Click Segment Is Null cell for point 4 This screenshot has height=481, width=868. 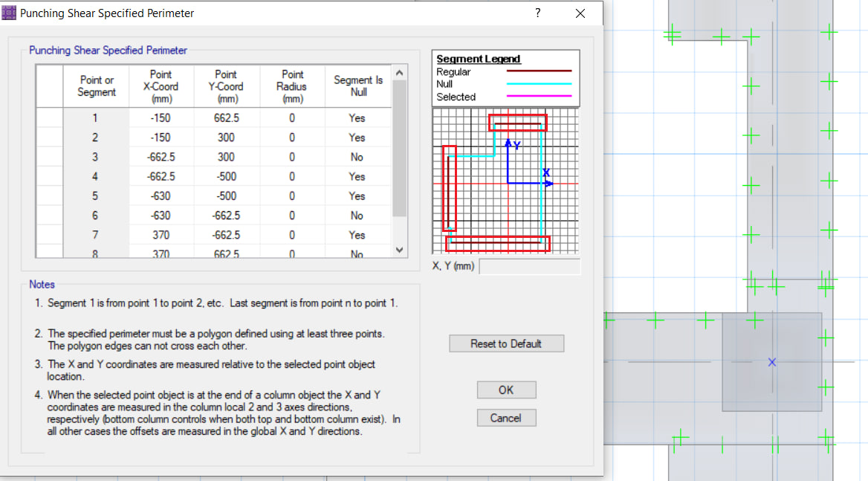point(357,177)
